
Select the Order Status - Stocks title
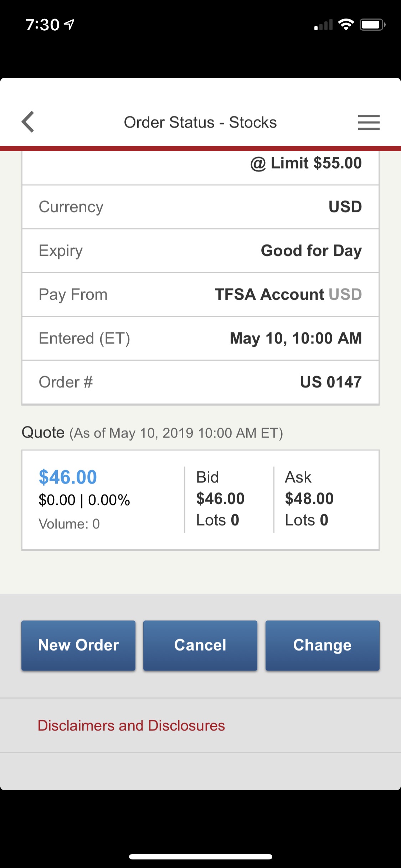point(200,122)
